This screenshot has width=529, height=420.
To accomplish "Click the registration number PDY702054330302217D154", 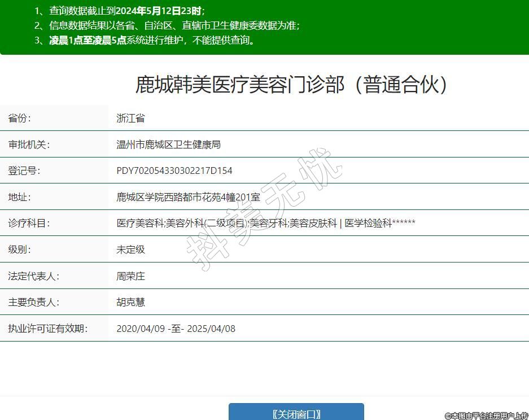I will [x=174, y=170].
